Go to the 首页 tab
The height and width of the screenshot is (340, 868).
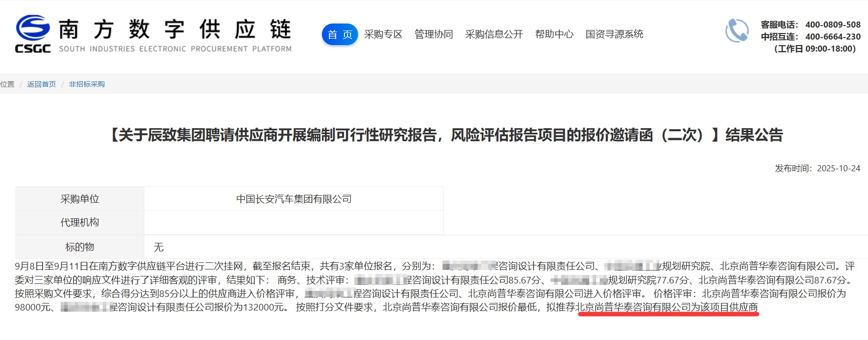tap(339, 35)
